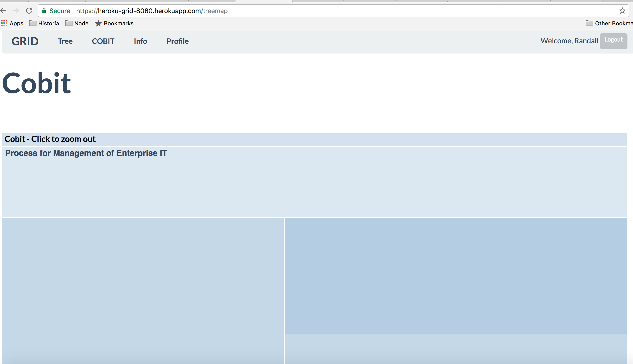Open the Other Bookmarks folder
This screenshot has width=633, height=364.
click(x=609, y=23)
